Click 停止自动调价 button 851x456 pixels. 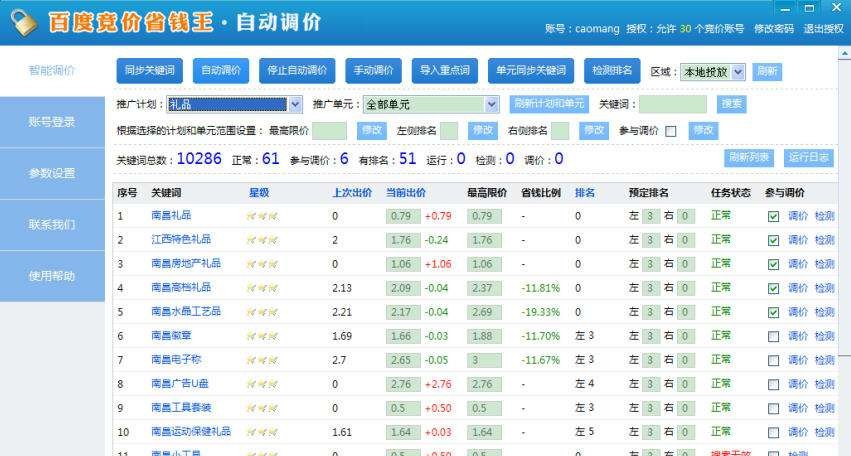pyautogui.click(x=297, y=71)
